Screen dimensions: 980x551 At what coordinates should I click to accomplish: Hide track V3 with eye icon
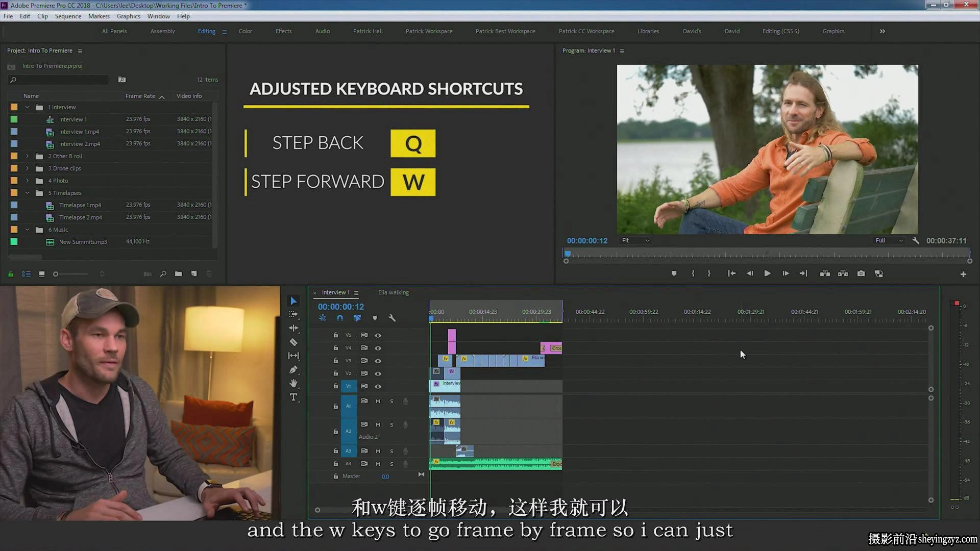[x=378, y=361]
